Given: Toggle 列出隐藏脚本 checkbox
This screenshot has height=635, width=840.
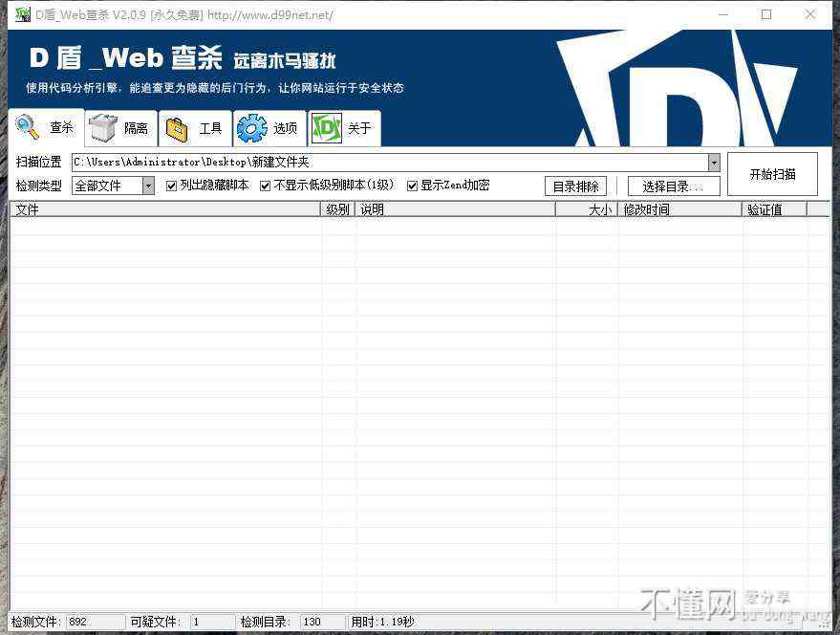Looking at the screenshot, I should click(171, 186).
